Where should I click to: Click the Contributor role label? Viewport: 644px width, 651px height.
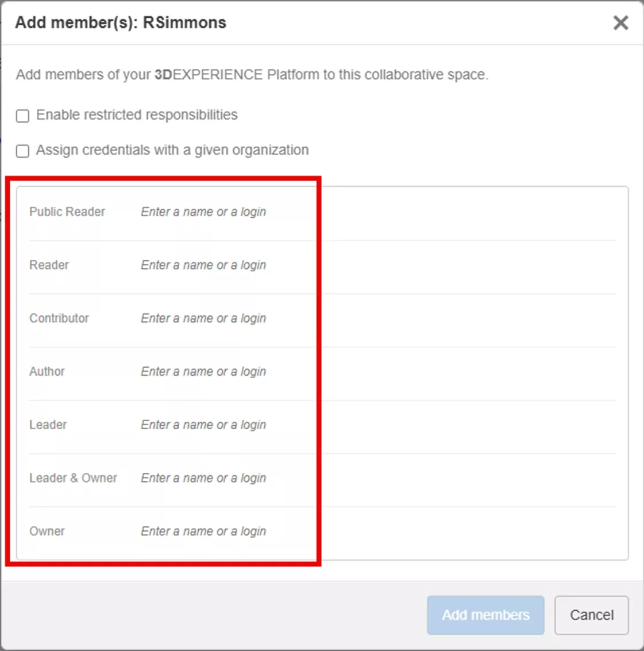click(59, 318)
